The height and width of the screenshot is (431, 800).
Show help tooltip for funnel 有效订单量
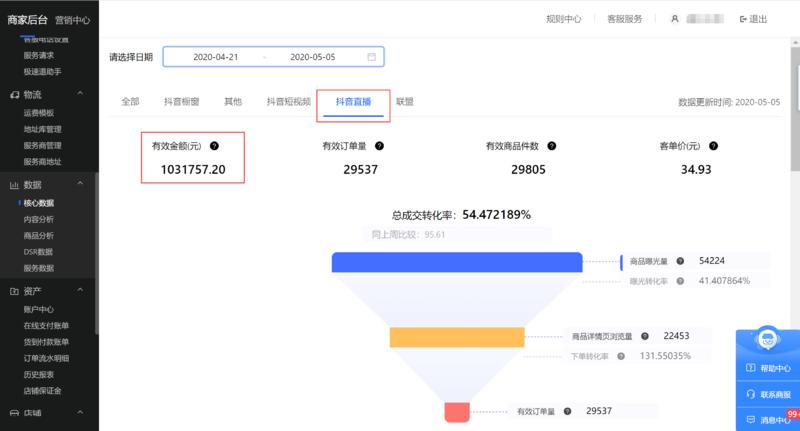click(x=567, y=411)
